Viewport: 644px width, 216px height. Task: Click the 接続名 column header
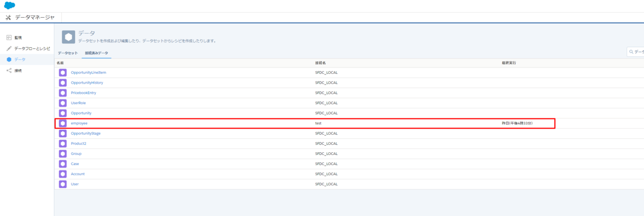[x=320, y=63]
